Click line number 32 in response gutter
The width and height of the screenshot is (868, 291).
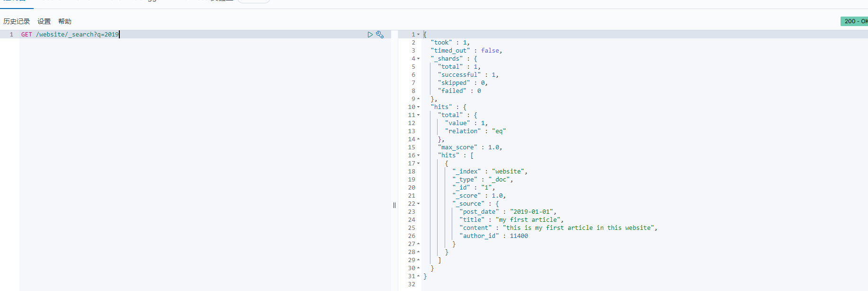tap(412, 284)
